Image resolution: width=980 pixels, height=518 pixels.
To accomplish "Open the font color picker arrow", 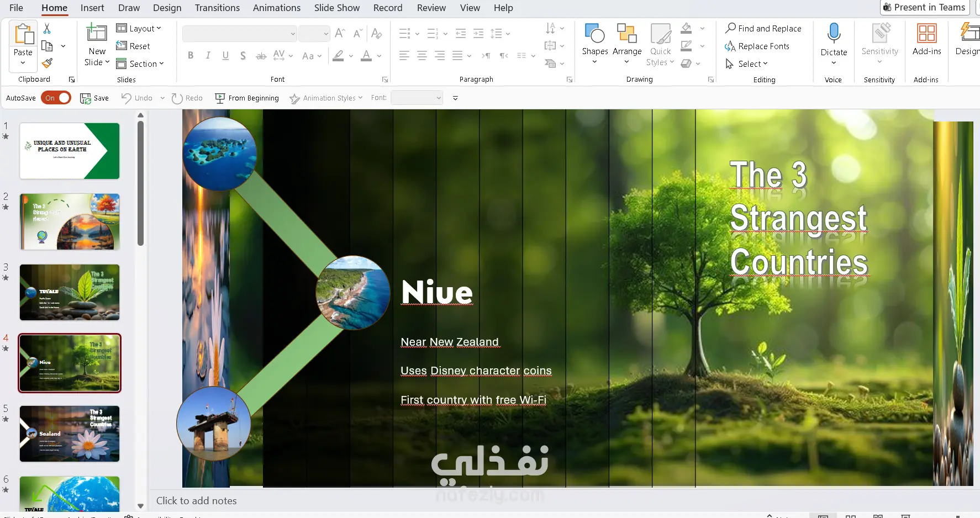I will 380,56.
